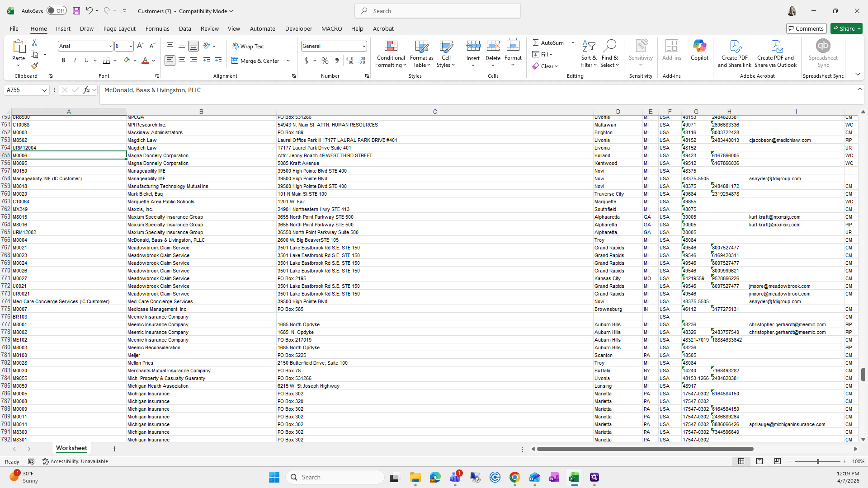Toggle Wrap Text

tap(248, 46)
